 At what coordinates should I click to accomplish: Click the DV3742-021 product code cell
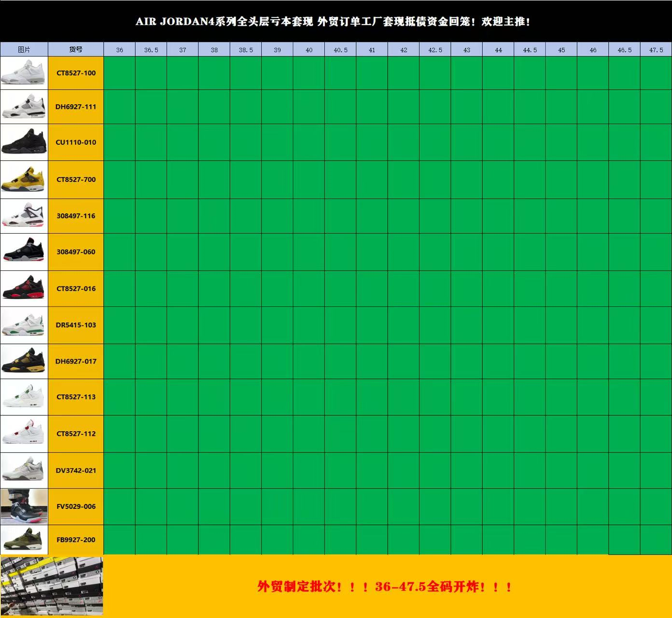pyautogui.click(x=76, y=470)
